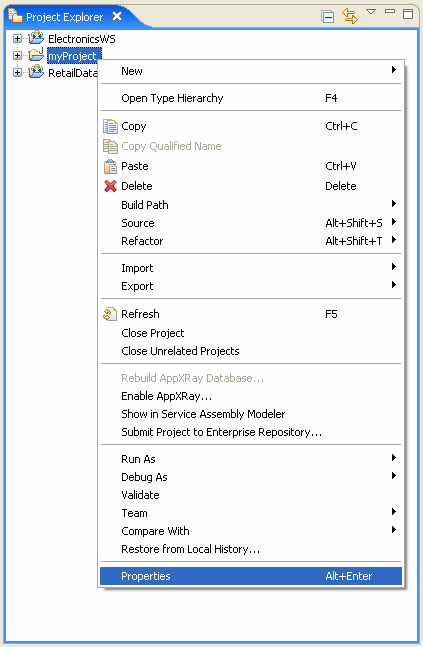Select the RetailData project label
The width and height of the screenshot is (423, 647).
pyautogui.click(x=73, y=73)
